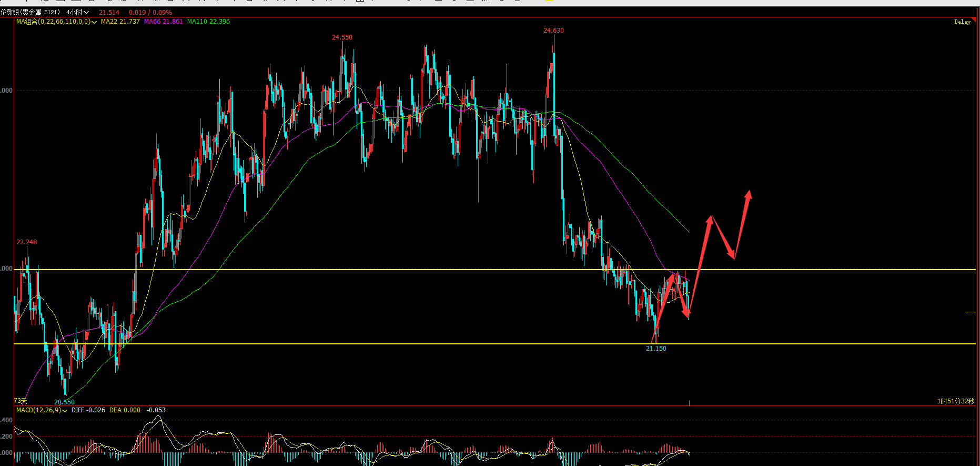Click the 20.550 lowest price label
The height and width of the screenshot is (466, 980).
[64, 402]
